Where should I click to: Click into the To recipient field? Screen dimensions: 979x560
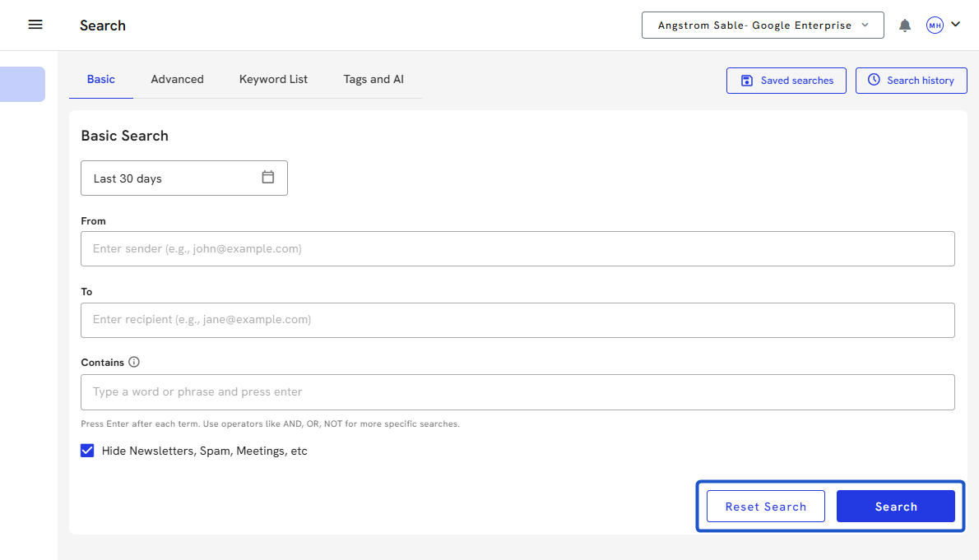517,320
